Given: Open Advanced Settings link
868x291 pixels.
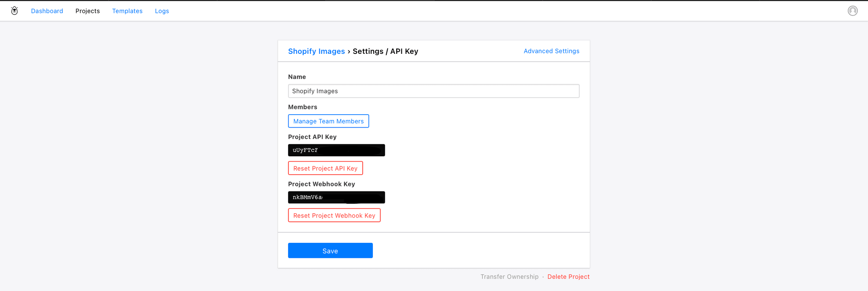Looking at the screenshot, I should point(551,51).
